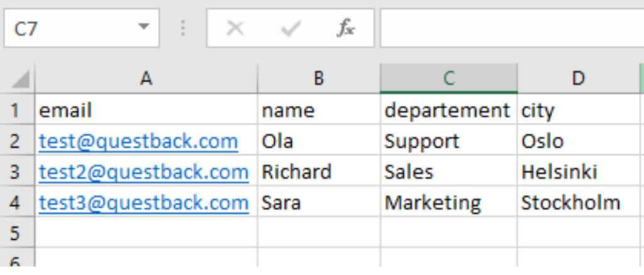
Task: Click the Select All triangle corner
Action: [18, 79]
